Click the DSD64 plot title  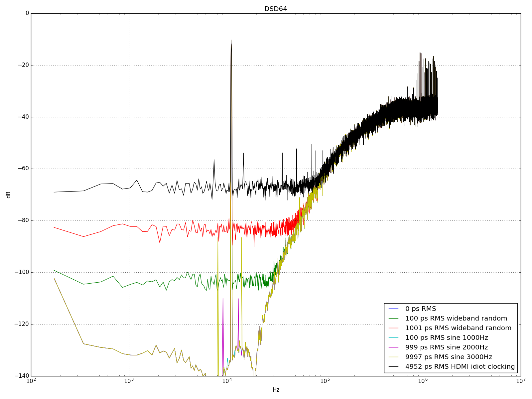point(276,9)
